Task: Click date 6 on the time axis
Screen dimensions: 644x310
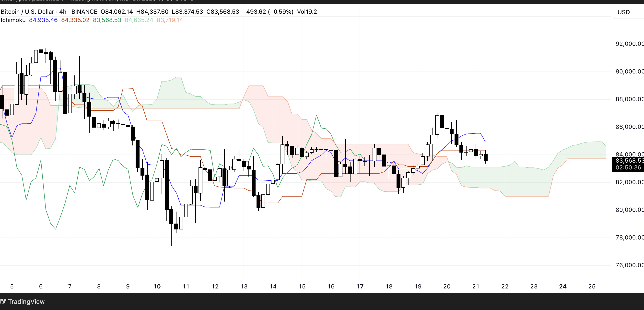Action: (x=41, y=286)
